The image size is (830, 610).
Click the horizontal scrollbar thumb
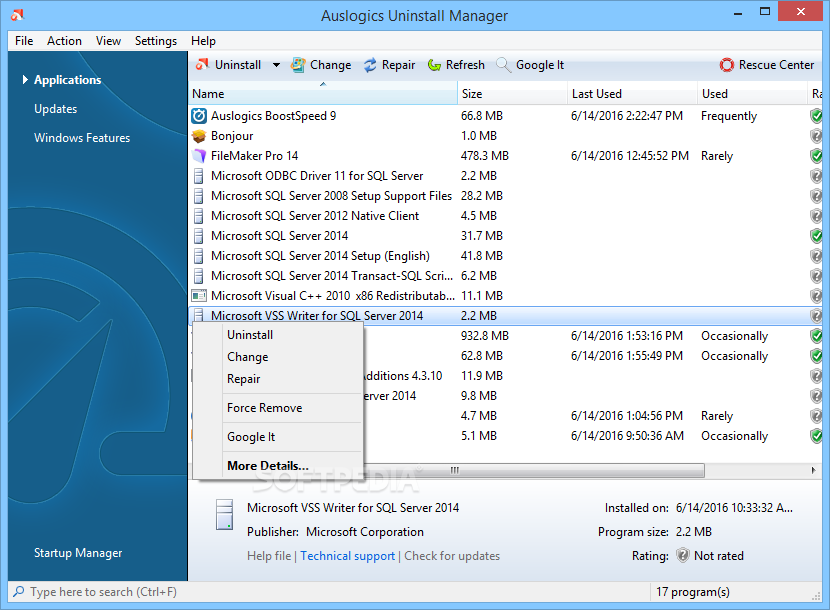454,470
